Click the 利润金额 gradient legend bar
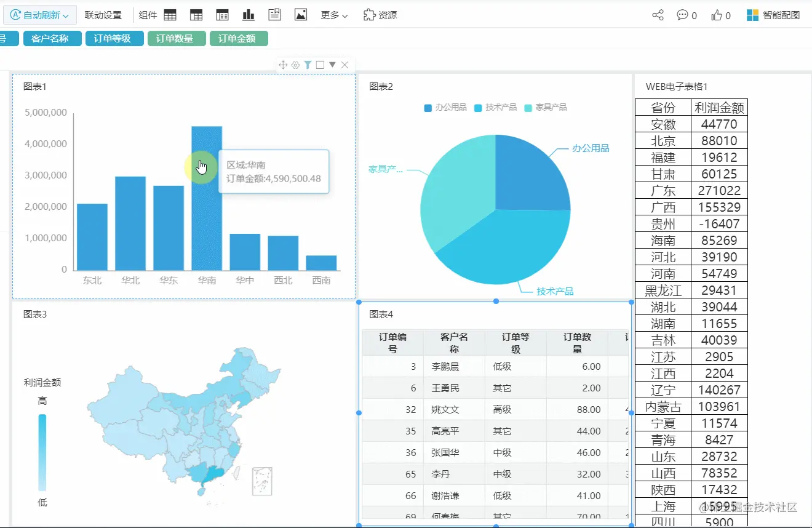812x528 pixels. pyautogui.click(x=42, y=452)
